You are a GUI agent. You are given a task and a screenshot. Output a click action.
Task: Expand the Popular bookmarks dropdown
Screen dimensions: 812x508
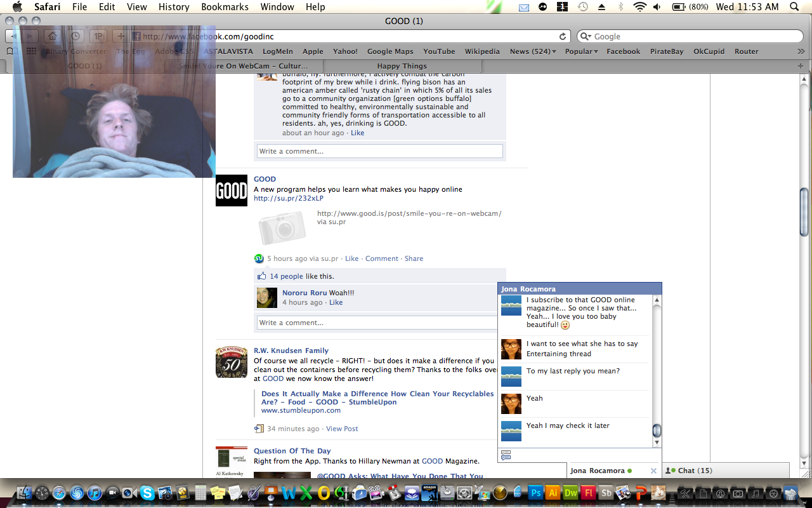581,51
